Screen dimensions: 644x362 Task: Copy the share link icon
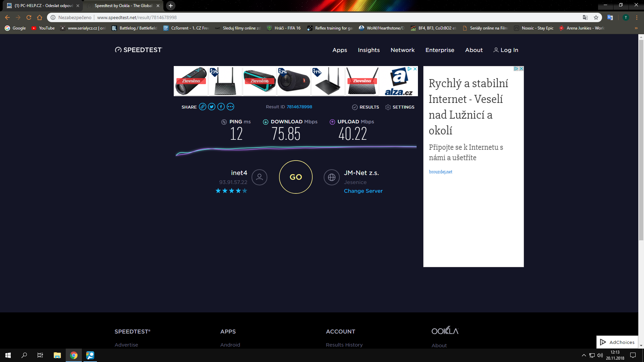click(x=202, y=107)
